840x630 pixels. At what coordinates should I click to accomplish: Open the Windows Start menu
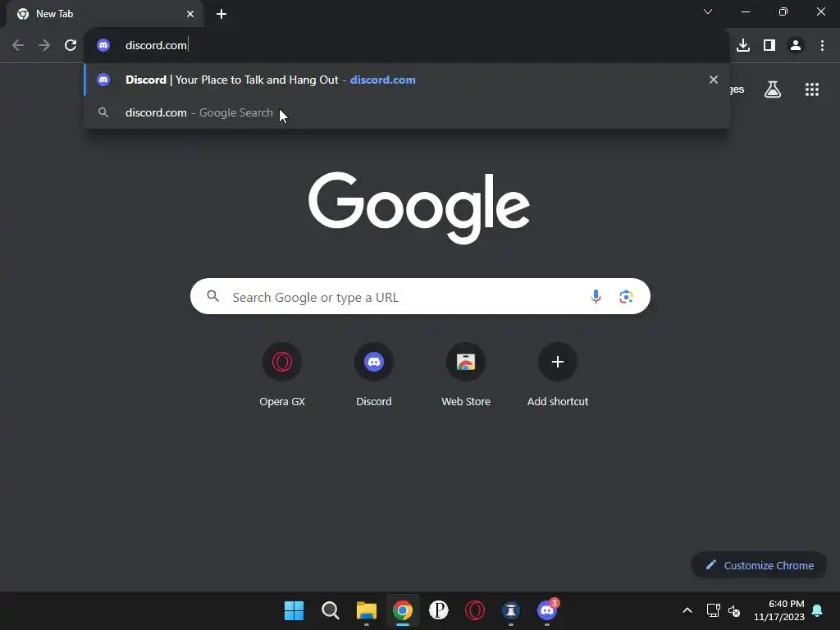pos(294,610)
